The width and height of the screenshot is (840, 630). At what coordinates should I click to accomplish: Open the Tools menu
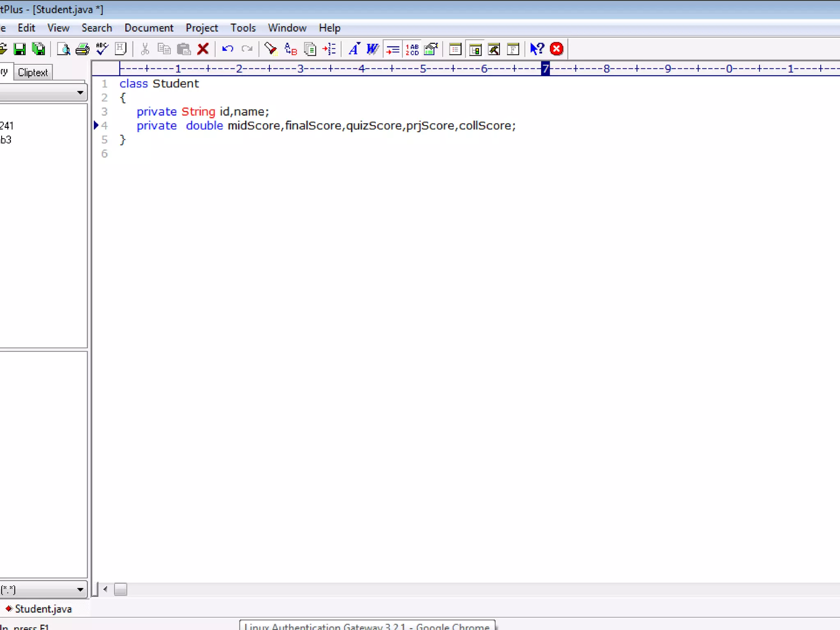click(243, 28)
